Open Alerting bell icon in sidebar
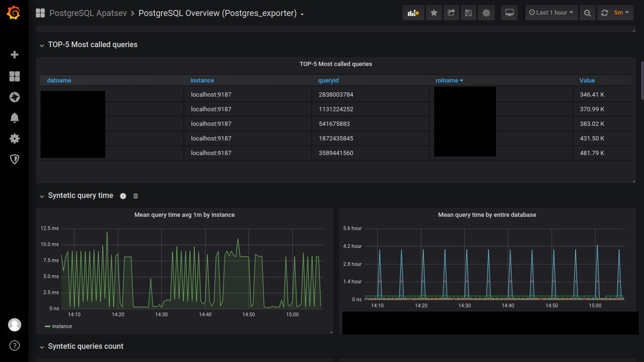Image resolution: width=644 pixels, height=362 pixels. tap(15, 118)
